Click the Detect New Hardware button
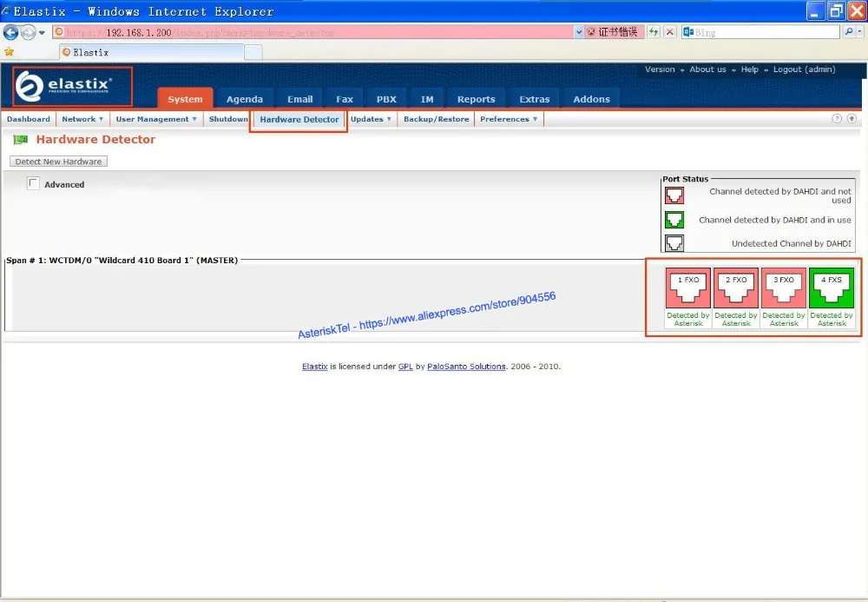The image size is (868, 602). click(58, 162)
